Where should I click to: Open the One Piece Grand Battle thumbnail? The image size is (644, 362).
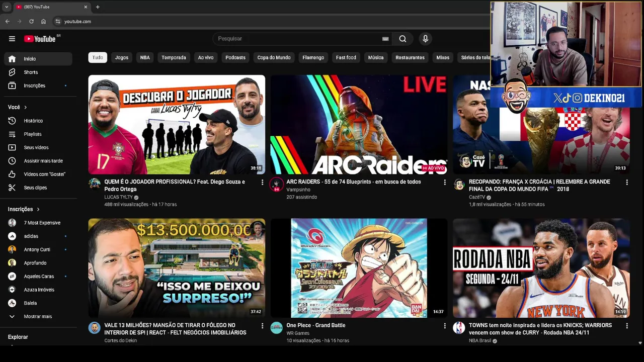point(359,268)
